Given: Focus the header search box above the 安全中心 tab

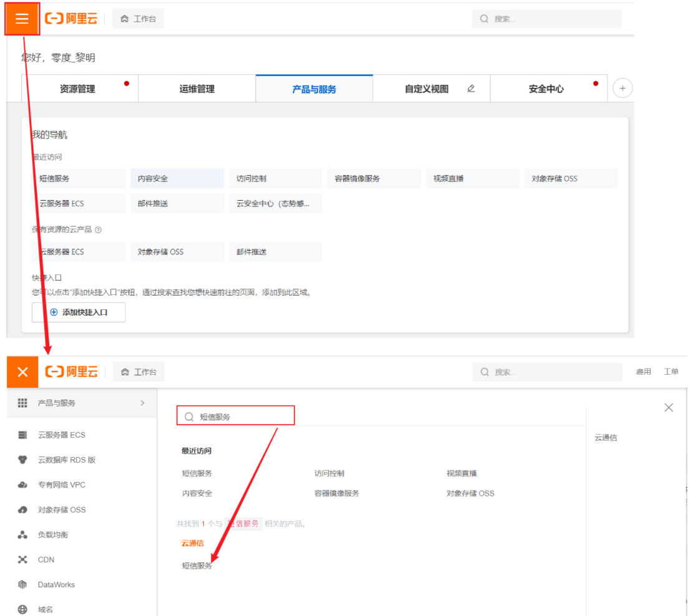Looking at the screenshot, I should tap(547, 19).
